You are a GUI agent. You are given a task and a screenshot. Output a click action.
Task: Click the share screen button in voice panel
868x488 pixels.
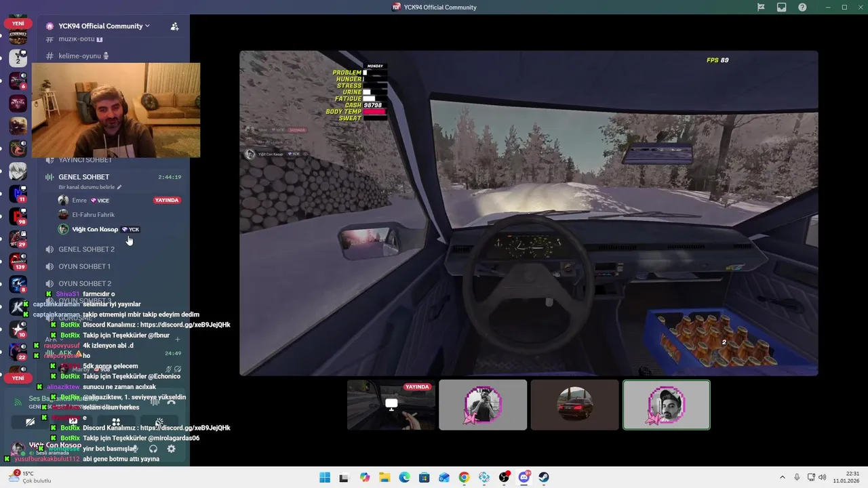73,422
